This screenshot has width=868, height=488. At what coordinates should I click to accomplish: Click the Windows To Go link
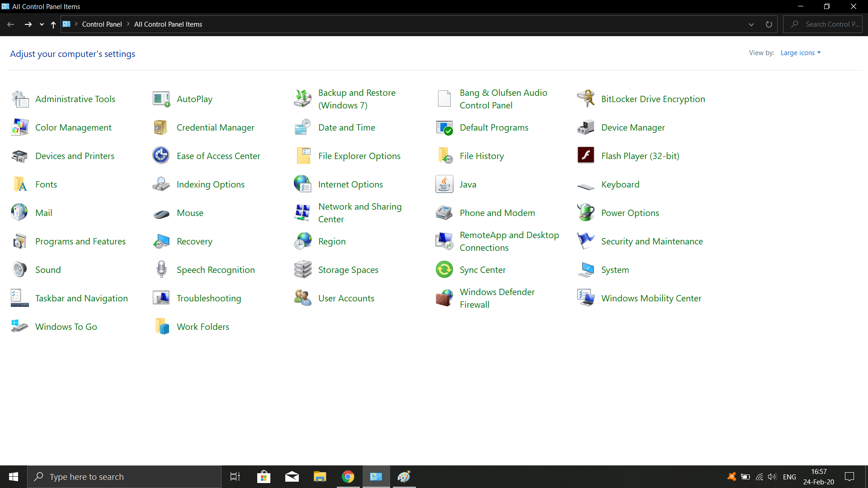66,327
